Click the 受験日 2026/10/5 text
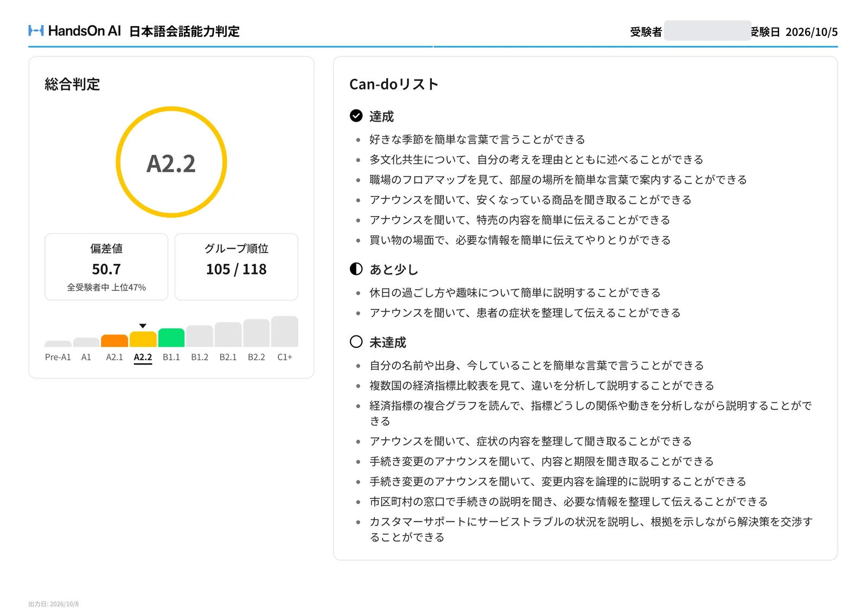This screenshot has width=868, height=614. 794,32
